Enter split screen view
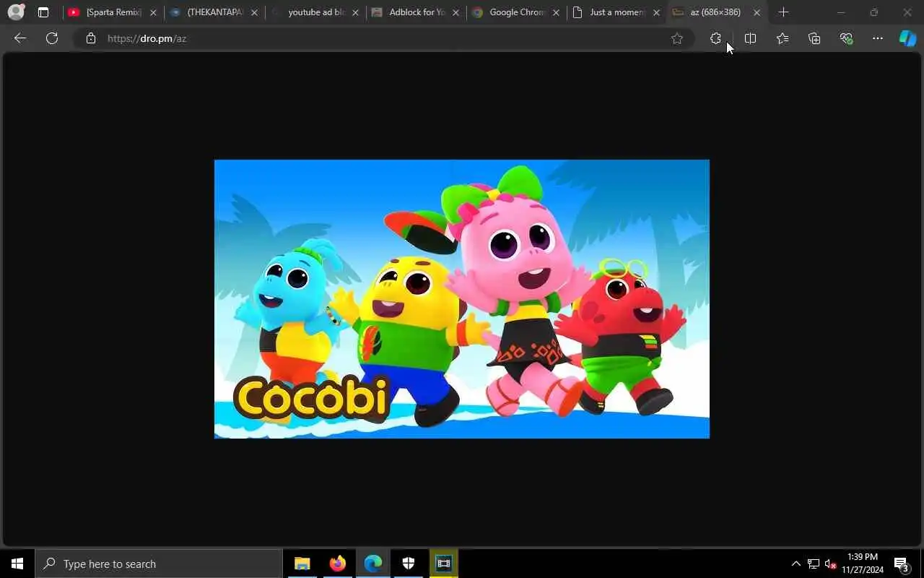The height and width of the screenshot is (578, 924). 751,38
